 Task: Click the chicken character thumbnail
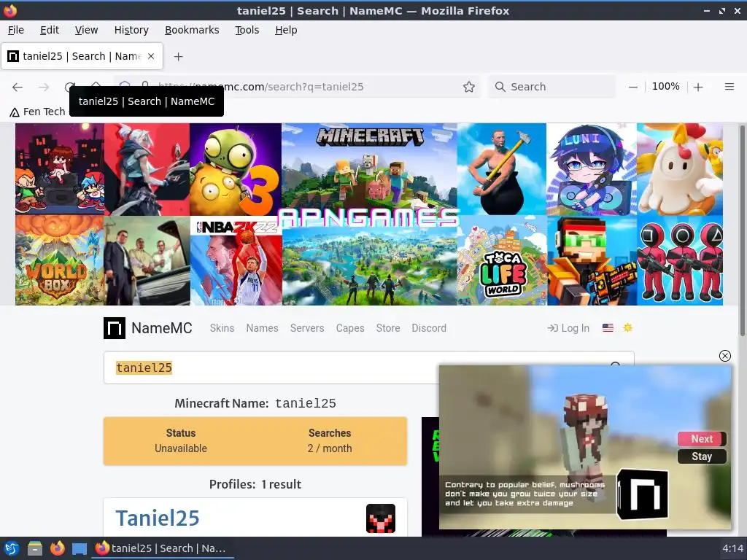click(x=680, y=169)
